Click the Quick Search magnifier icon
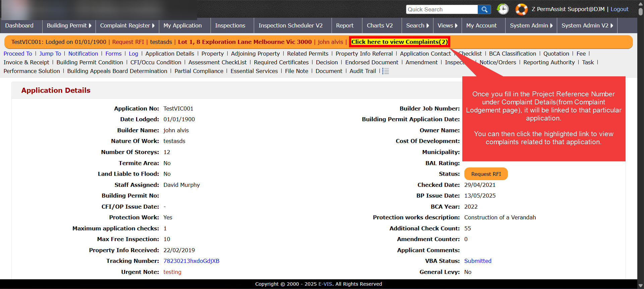 [484, 9]
